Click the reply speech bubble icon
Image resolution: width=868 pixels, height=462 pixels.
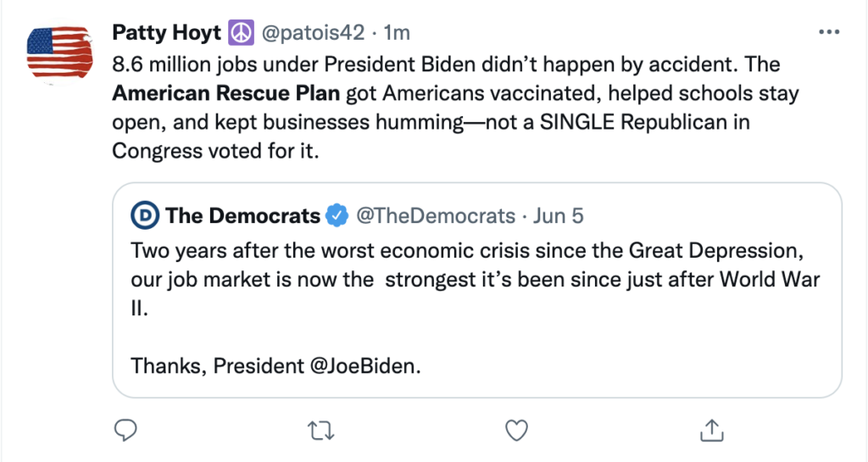[x=125, y=430]
